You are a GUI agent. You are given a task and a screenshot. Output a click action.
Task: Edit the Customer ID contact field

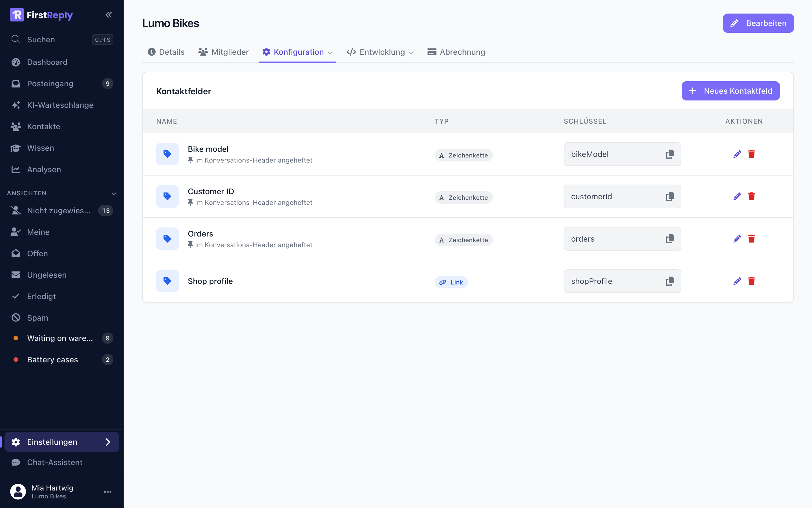(737, 196)
